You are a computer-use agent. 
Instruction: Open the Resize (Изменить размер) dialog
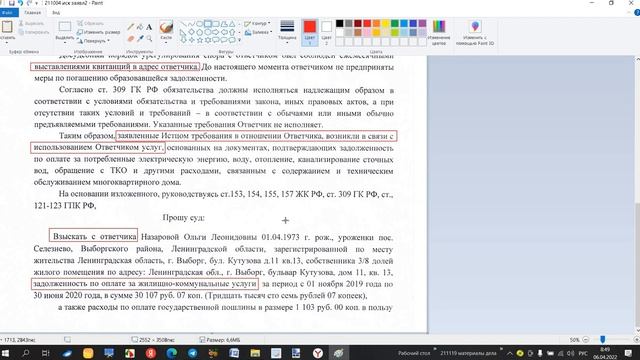(99, 32)
